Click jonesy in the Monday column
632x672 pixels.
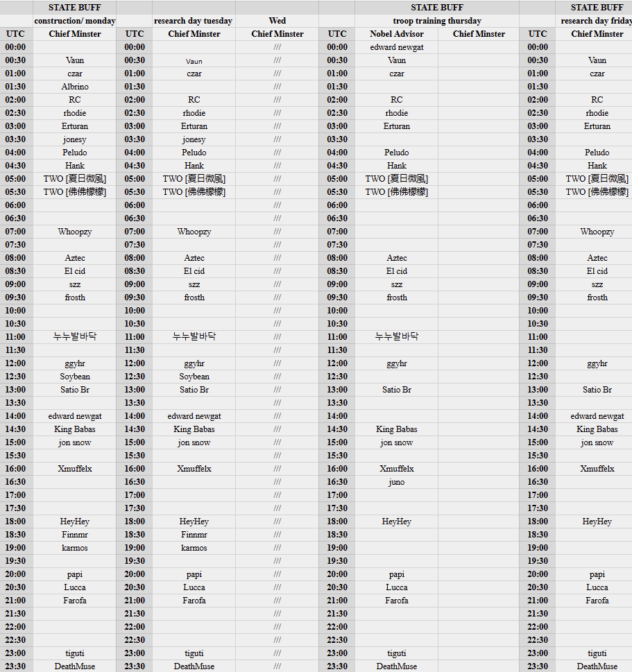[75, 139]
